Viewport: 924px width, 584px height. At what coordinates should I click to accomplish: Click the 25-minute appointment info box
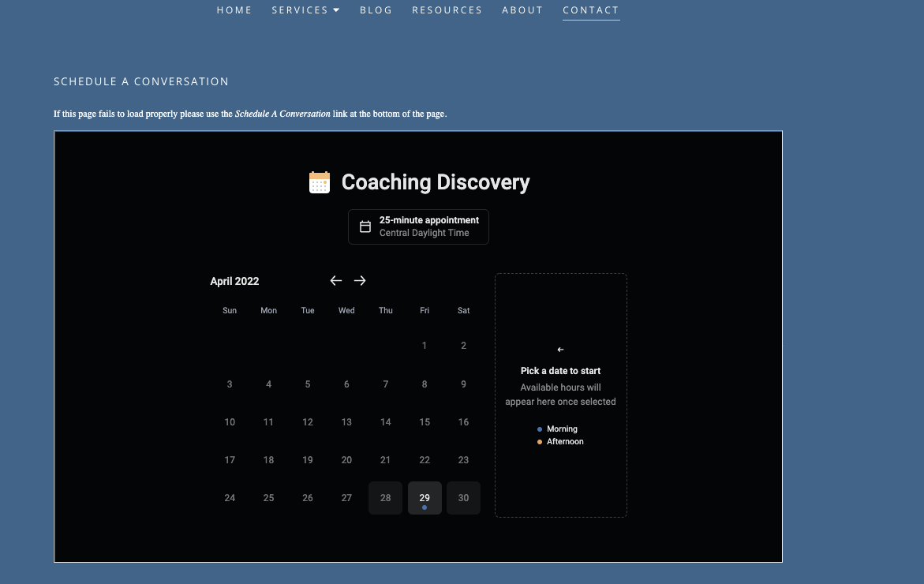tap(418, 226)
